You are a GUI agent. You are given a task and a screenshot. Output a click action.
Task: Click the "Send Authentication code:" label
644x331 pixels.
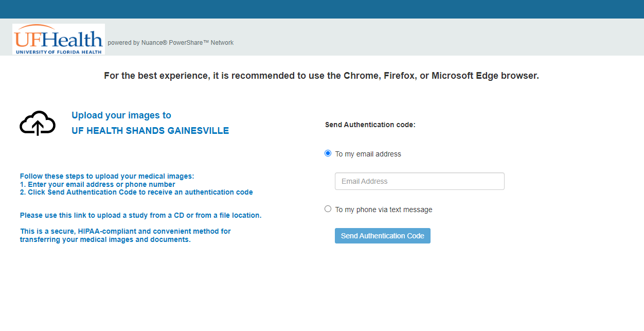point(370,125)
